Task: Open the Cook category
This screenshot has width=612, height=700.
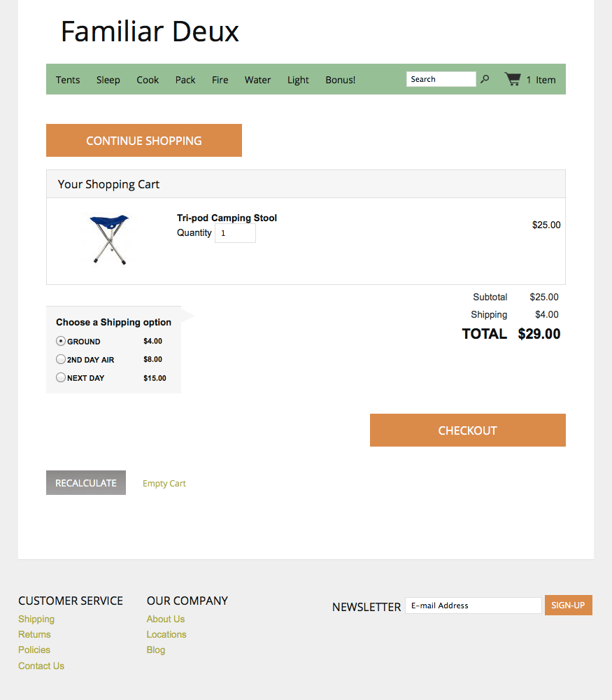Action: click(148, 80)
